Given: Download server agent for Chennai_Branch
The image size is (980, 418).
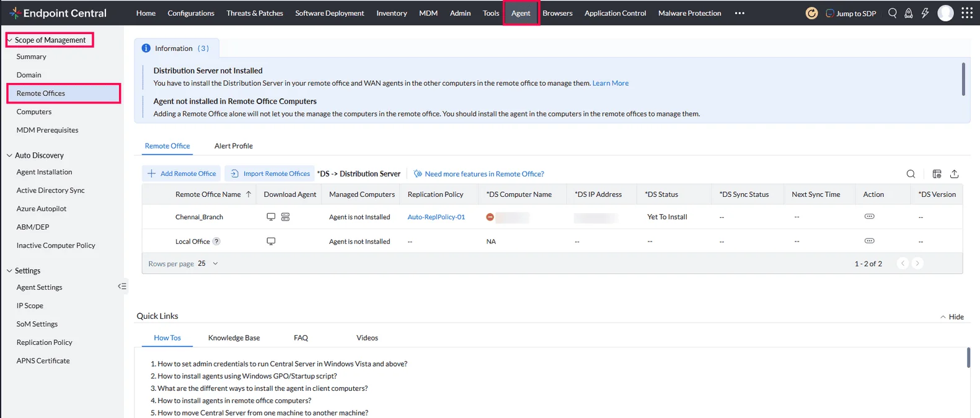Looking at the screenshot, I should [x=286, y=217].
